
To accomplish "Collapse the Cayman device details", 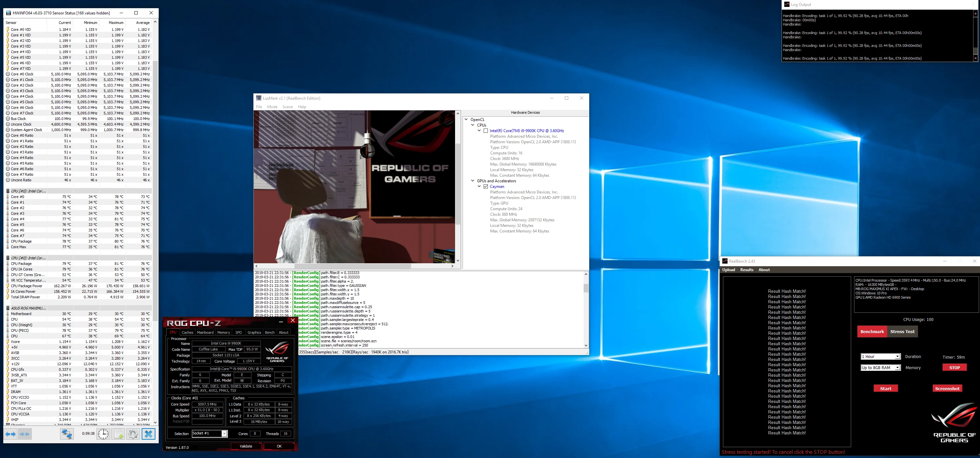I will click(479, 187).
